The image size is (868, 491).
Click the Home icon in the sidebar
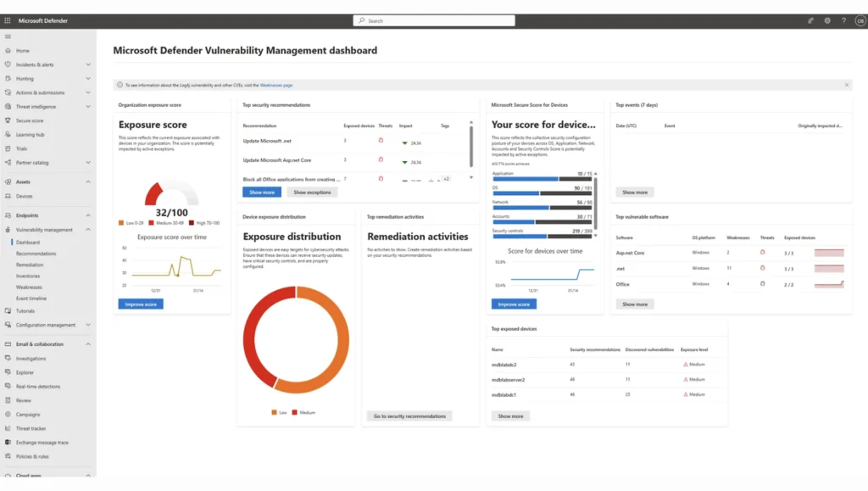(8, 50)
